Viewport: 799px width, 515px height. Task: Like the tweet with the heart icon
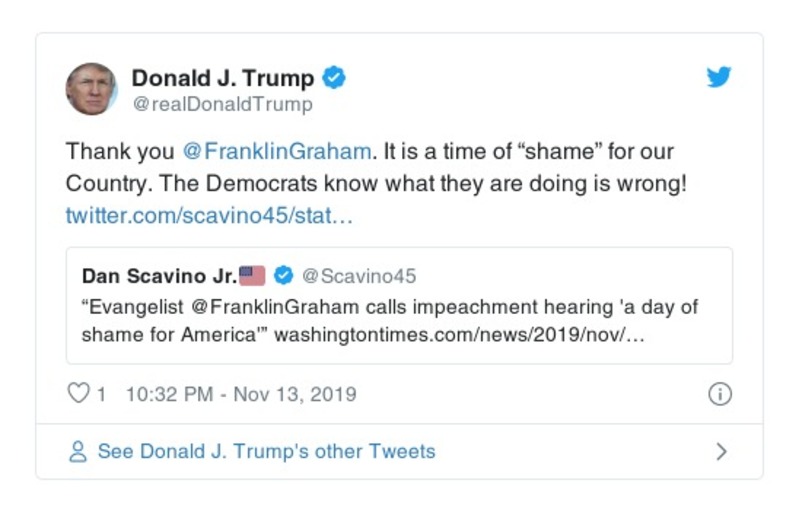[x=78, y=394]
